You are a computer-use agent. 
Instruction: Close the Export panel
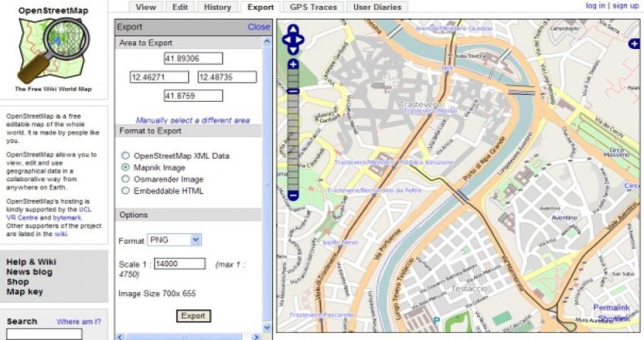click(259, 27)
